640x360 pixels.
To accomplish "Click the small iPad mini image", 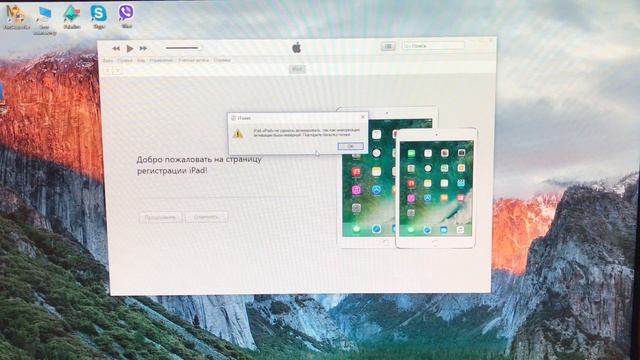I will 436,188.
